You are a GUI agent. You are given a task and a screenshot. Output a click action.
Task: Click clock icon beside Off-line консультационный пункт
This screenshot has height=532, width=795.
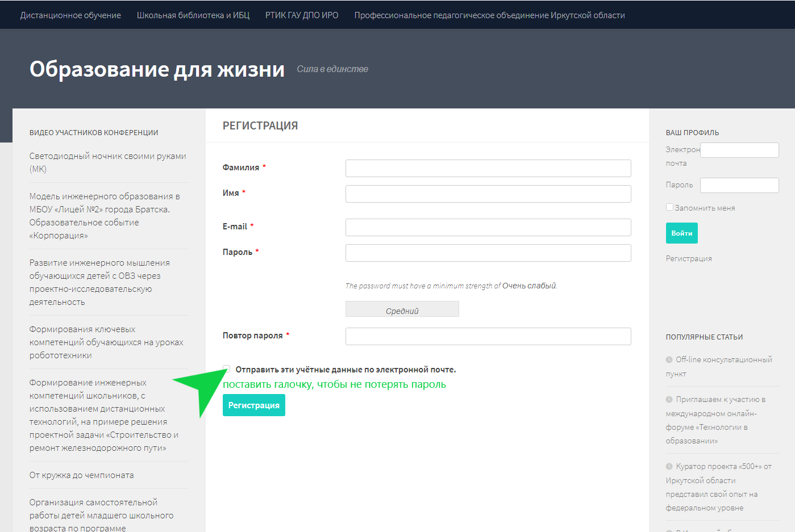(x=669, y=359)
